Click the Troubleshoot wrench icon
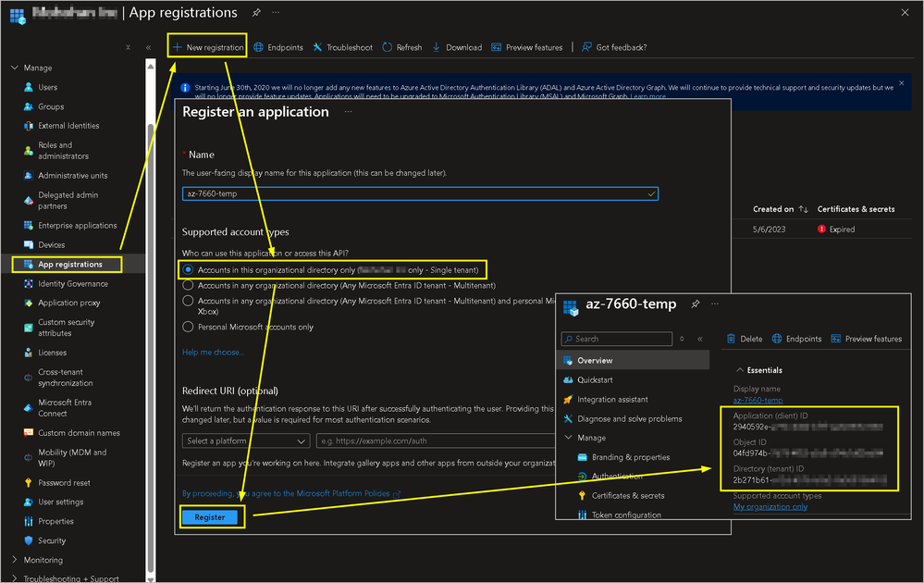This screenshot has width=924, height=583. pyautogui.click(x=317, y=47)
